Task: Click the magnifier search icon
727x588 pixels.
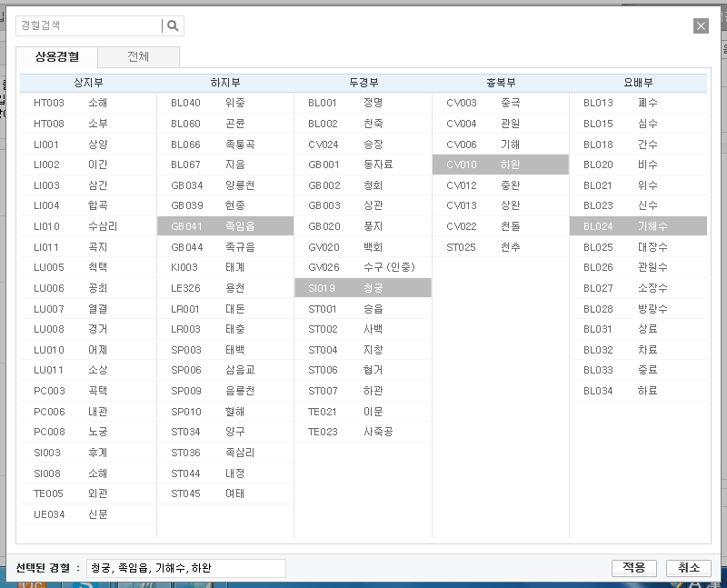Action: pyautogui.click(x=173, y=26)
